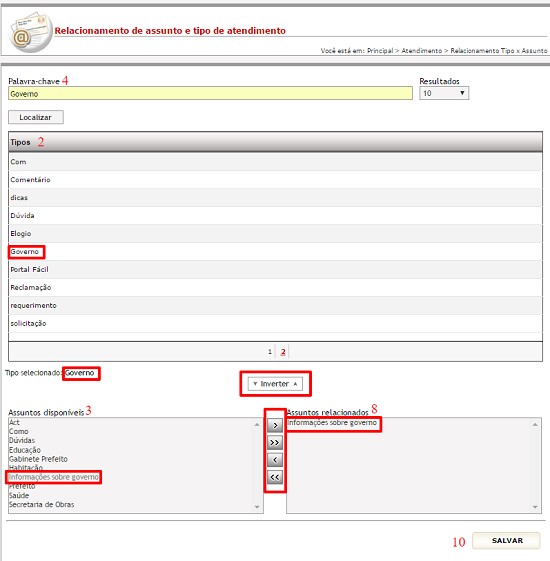This screenshot has width=550, height=561.
Task: Click the move-left single arrow button
Action: (275, 460)
